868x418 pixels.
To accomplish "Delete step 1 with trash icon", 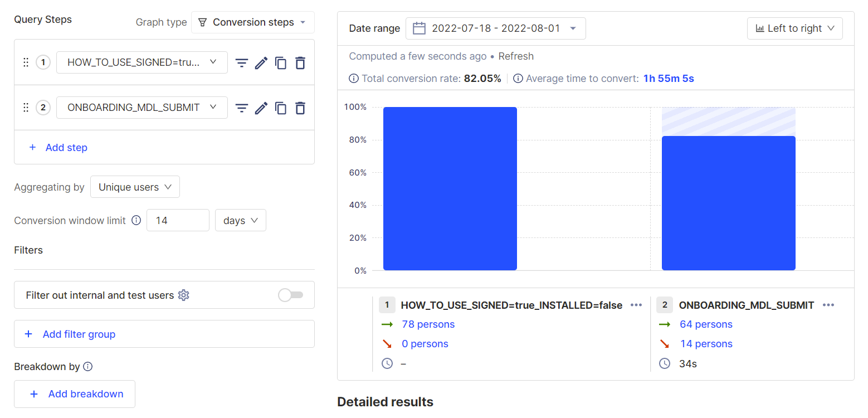I will [300, 63].
